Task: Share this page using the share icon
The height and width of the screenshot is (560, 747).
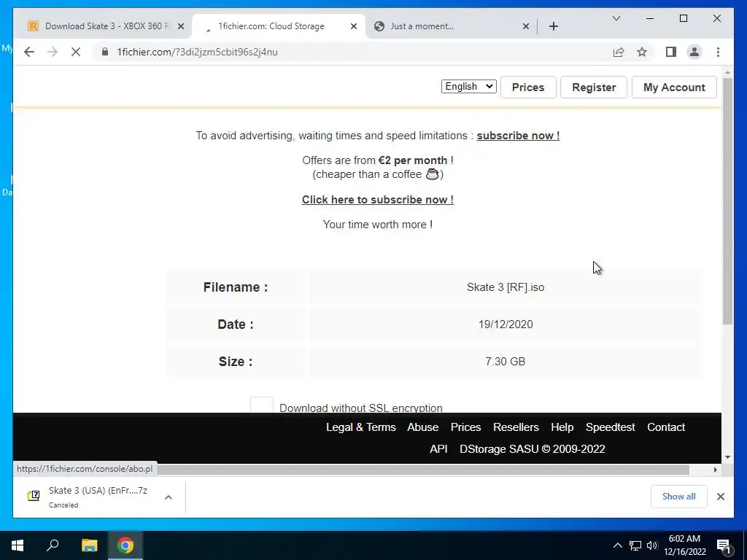Action: [x=619, y=52]
